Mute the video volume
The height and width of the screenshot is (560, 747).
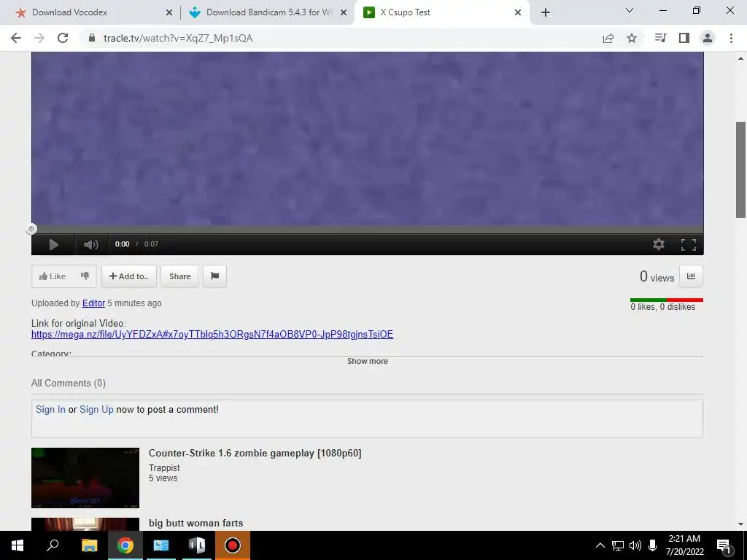point(90,245)
